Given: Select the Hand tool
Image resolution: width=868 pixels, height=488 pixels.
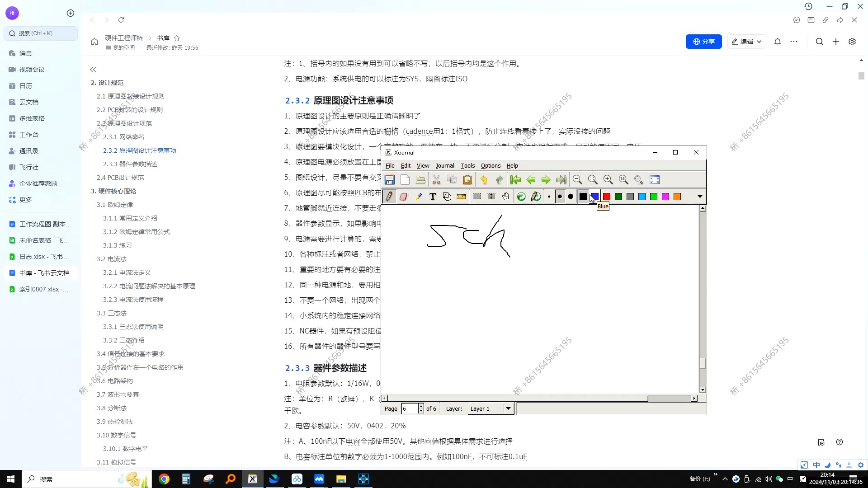Looking at the screenshot, I should coord(505,197).
